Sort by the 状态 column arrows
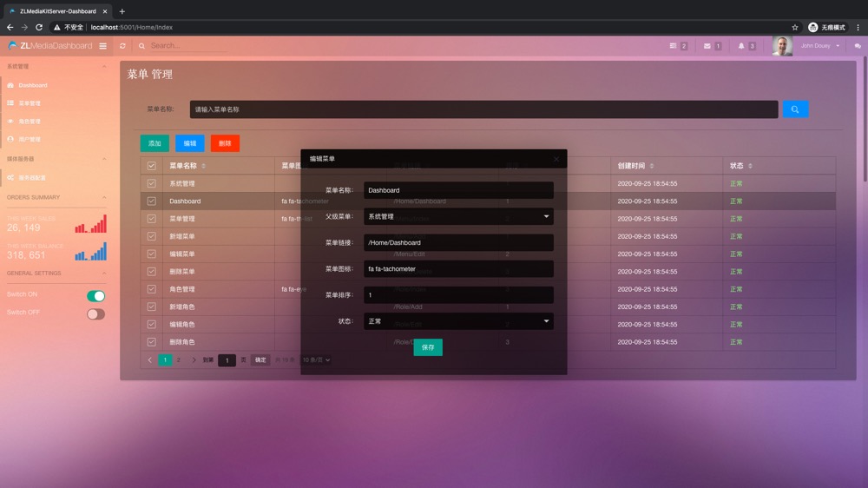This screenshot has height=488, width=868. 750,166
